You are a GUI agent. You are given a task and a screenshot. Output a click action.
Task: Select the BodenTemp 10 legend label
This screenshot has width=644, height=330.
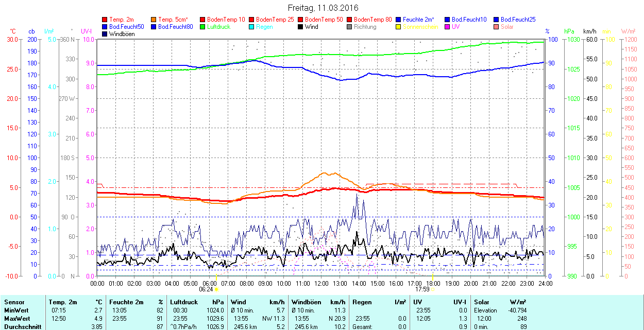pyautogui.click(x=226, y=20)
